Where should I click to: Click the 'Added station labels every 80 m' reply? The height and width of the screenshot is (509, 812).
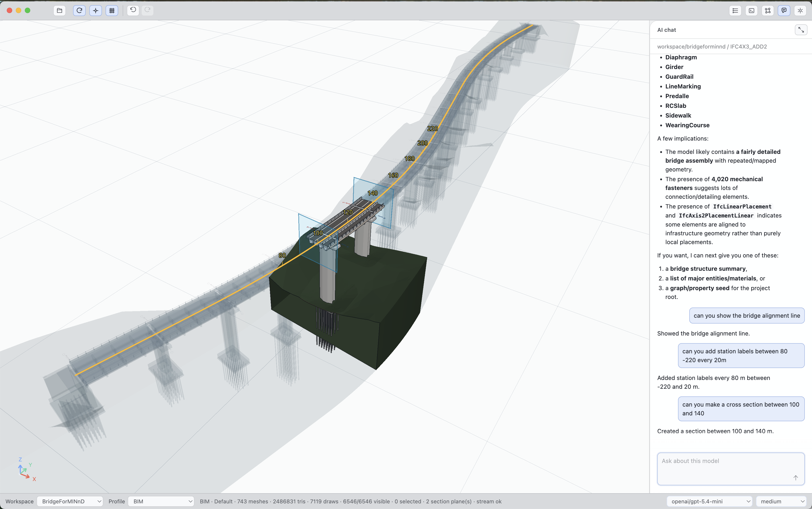713,382
